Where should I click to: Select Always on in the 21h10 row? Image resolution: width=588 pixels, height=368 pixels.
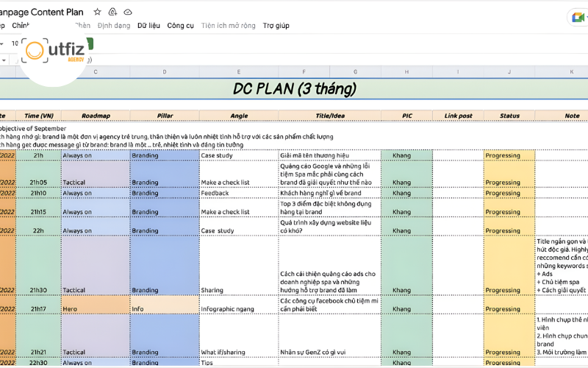[x=96, y=193]
